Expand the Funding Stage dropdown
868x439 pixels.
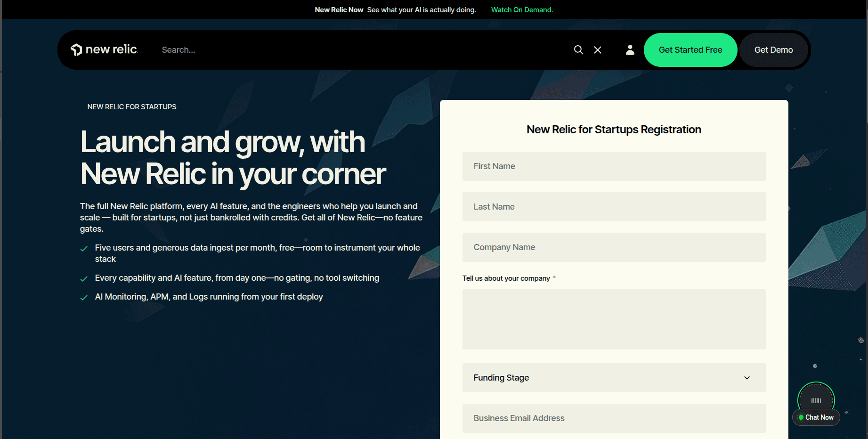(614, 378)
